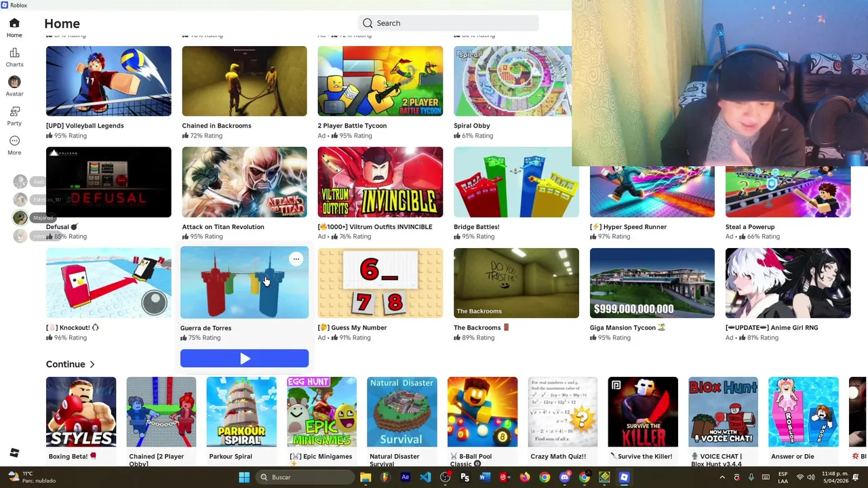Open the volume speaker tray icon
The image size is (868, 488).
coord(812,477)
